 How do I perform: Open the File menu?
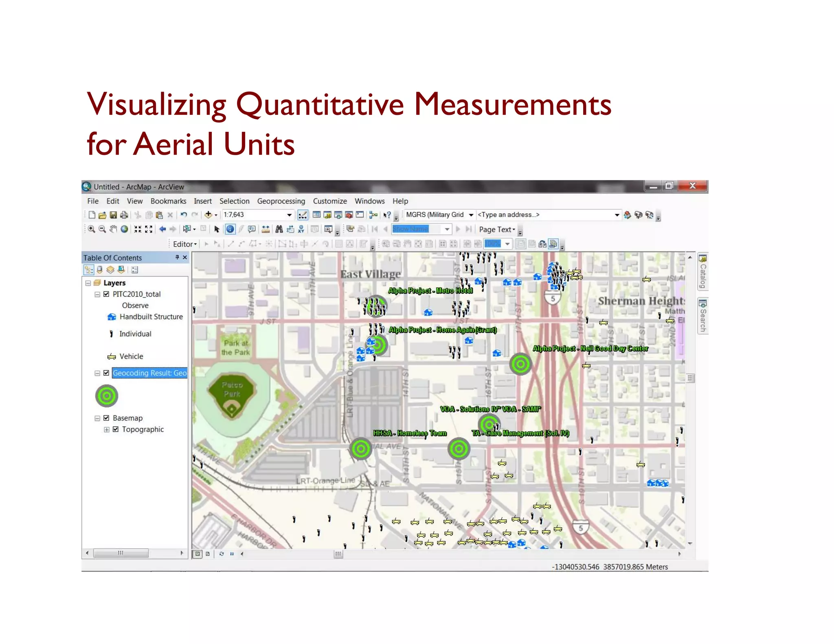click(93, 201)
